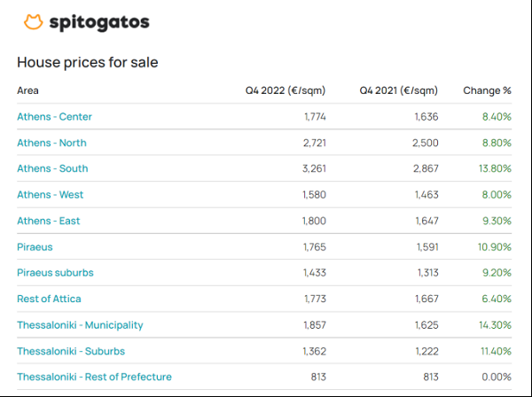Image resolution: width=532 pixels, height=397 pixels.
Task: Click the Change % column header
Action: pos(487,90)
